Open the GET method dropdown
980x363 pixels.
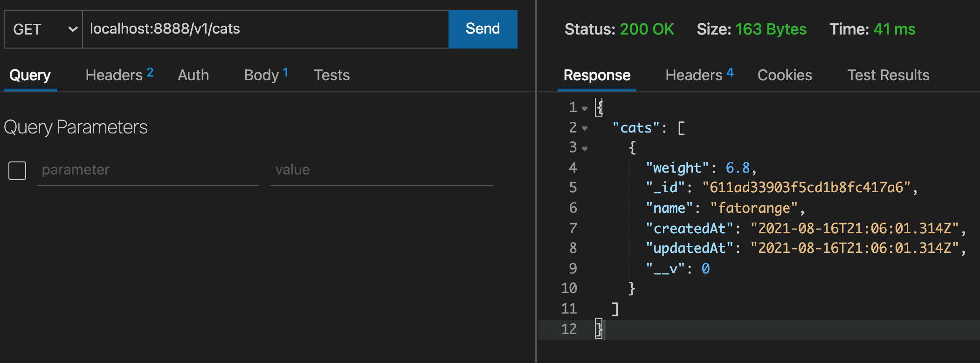point(43,29)
